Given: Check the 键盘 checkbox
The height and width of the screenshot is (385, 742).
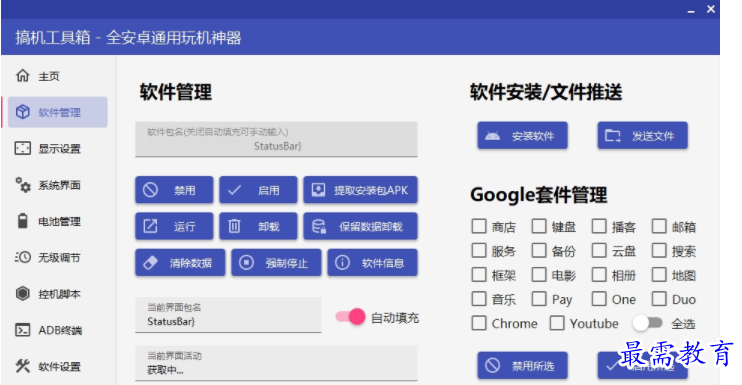Looking at the screenshot, I should (539, 227).
